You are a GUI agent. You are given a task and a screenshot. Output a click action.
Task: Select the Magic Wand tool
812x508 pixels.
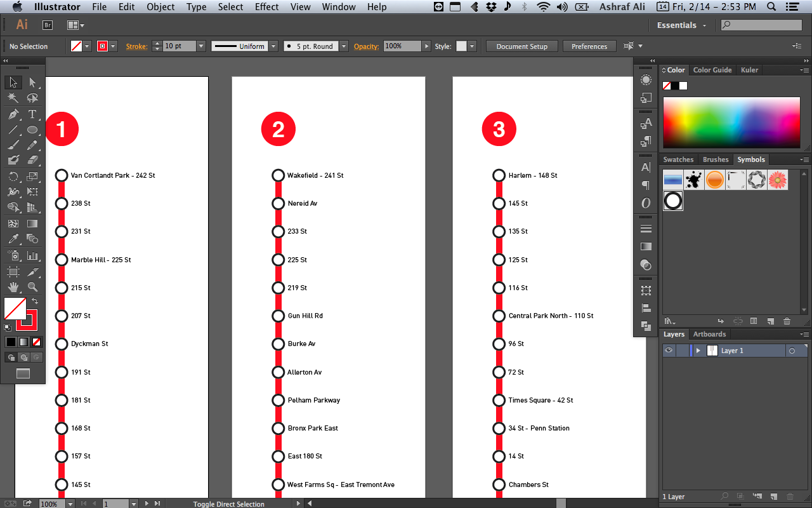(x=13, y=98)
